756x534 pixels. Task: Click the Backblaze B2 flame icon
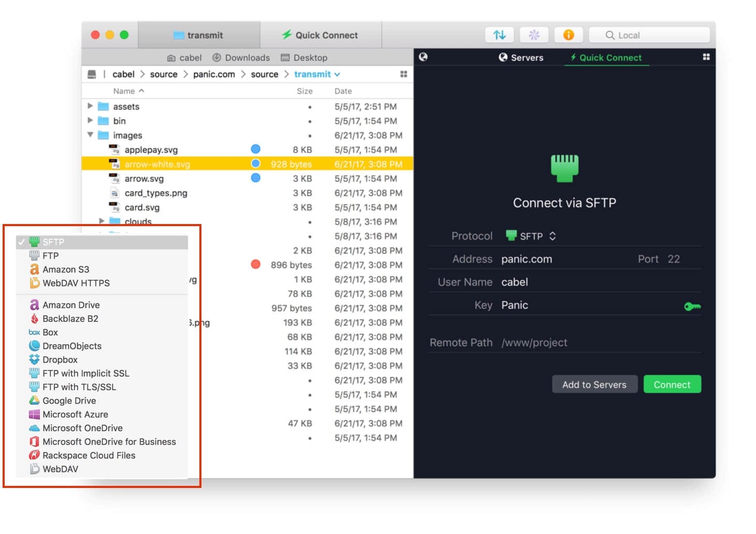pos(34,318)
